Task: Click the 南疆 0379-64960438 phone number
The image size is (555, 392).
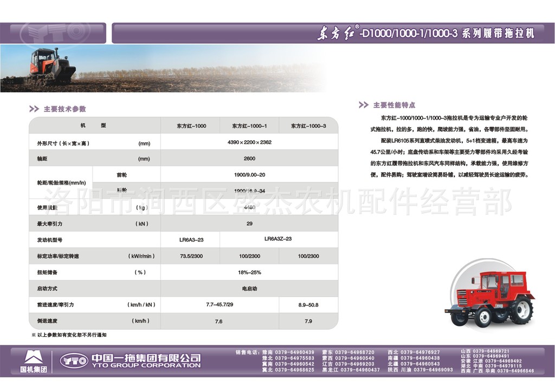Action: tap(414, 358)
